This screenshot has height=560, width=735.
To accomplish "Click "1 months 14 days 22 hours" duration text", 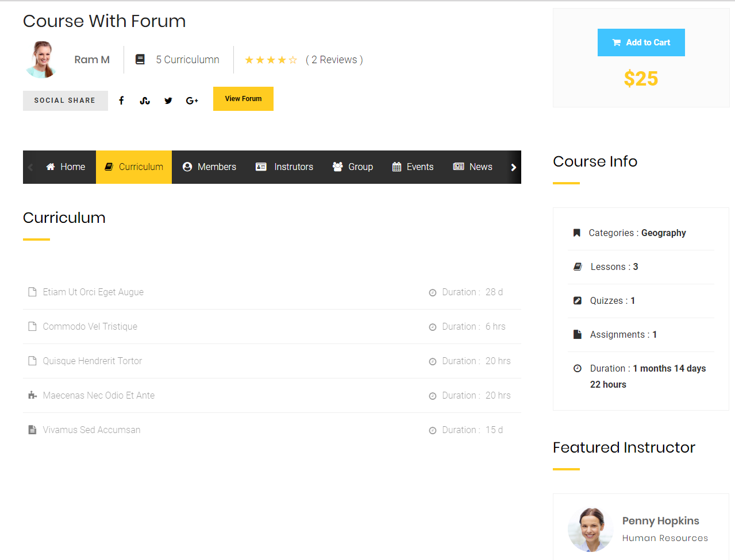I will click(x=648, y=376).
